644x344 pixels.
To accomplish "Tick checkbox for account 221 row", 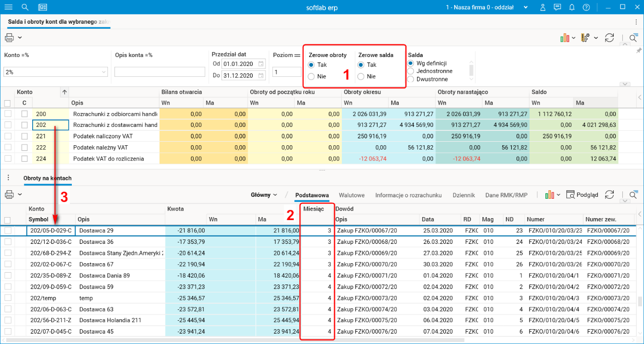I will pyautogui.click(x=8, y=136).
